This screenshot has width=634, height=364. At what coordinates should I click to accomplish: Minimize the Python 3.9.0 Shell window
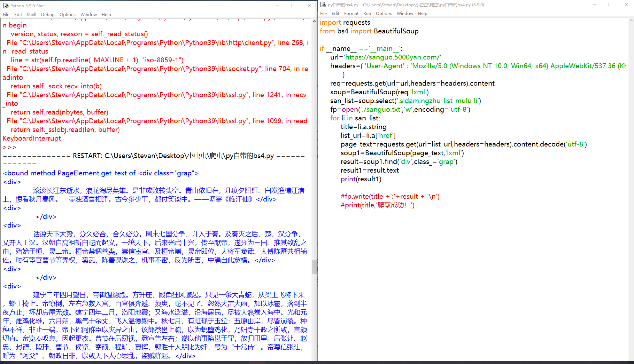(x=278, y=6)
